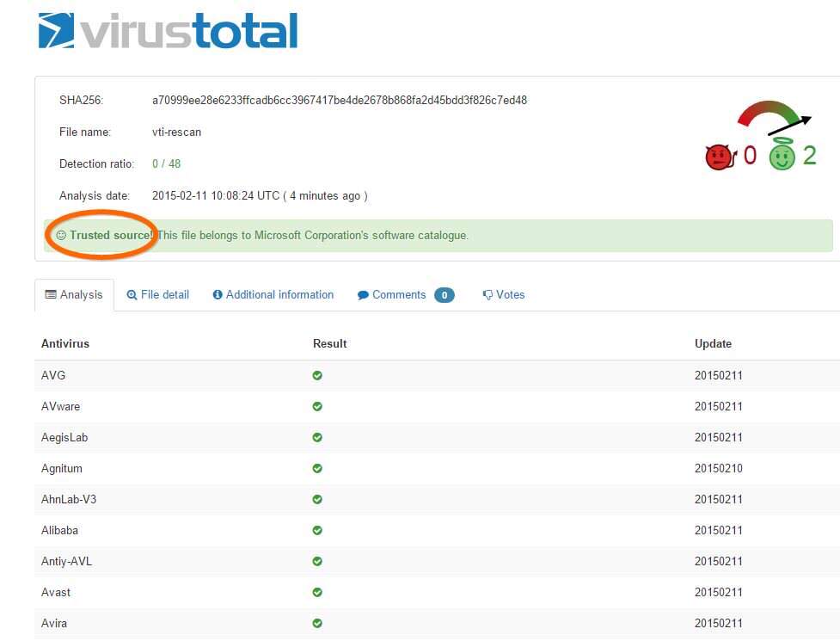Open the Additional information tab
The image size is (840, 641).
click(273, 295)
